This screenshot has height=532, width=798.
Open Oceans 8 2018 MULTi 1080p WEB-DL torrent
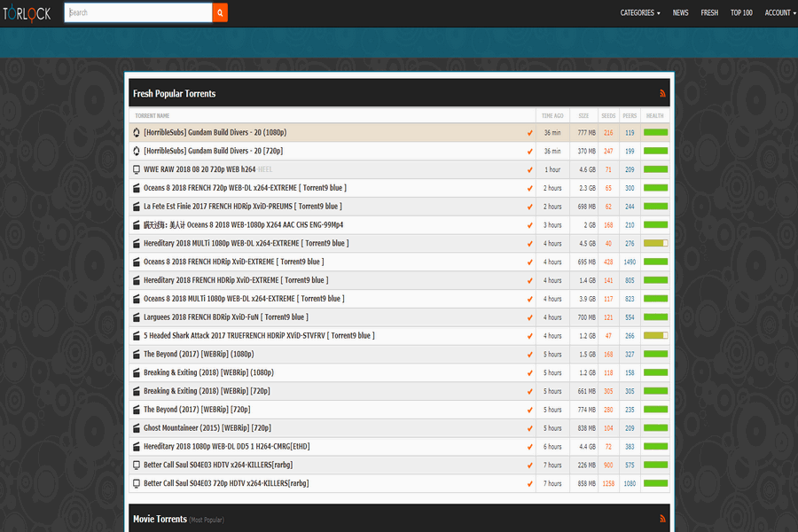[x=244, y=298]
